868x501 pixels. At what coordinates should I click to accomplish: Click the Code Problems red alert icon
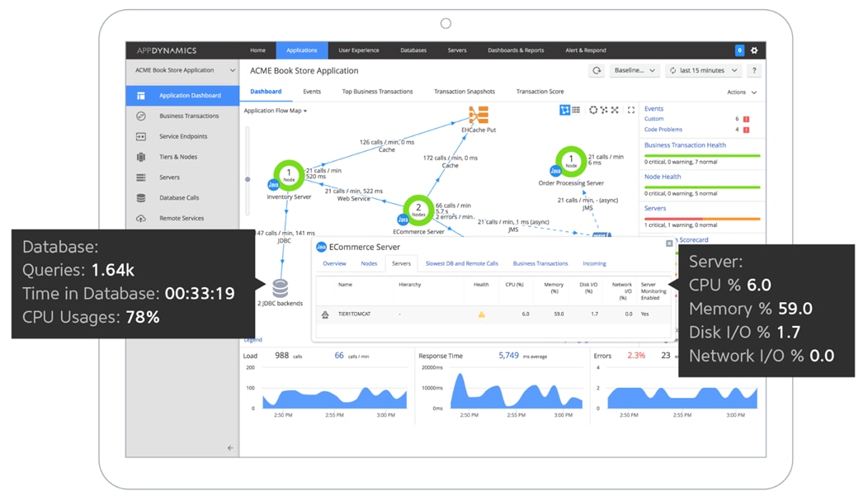click(x=746, y=130)
